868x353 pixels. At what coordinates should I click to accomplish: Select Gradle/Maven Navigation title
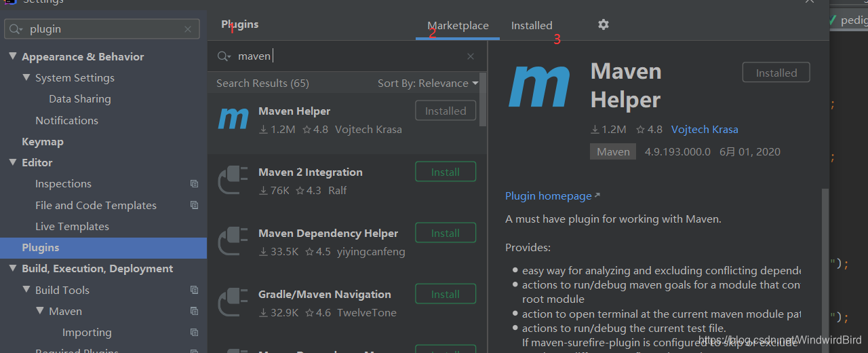tap(325, 295)
